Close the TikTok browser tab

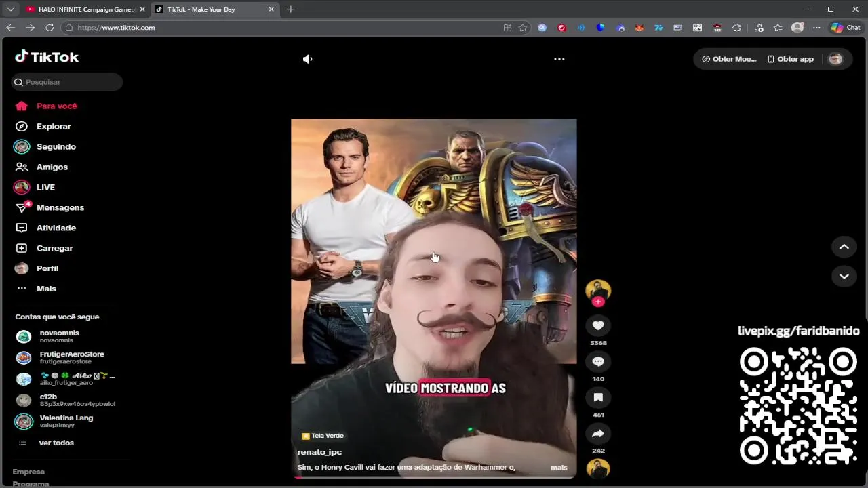click(271, 9)
